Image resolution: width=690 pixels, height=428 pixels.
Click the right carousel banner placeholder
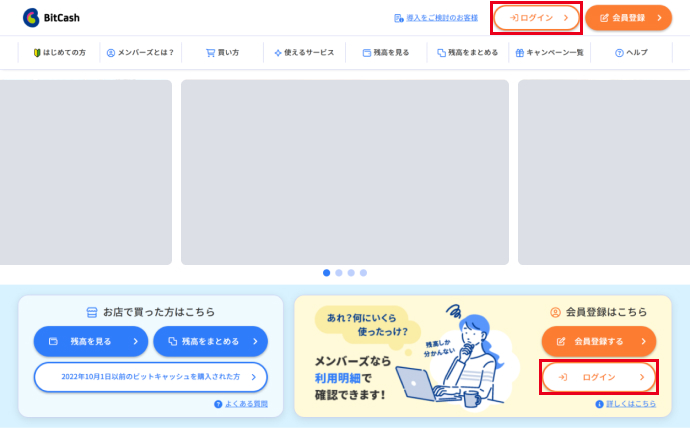click(604, 172)
